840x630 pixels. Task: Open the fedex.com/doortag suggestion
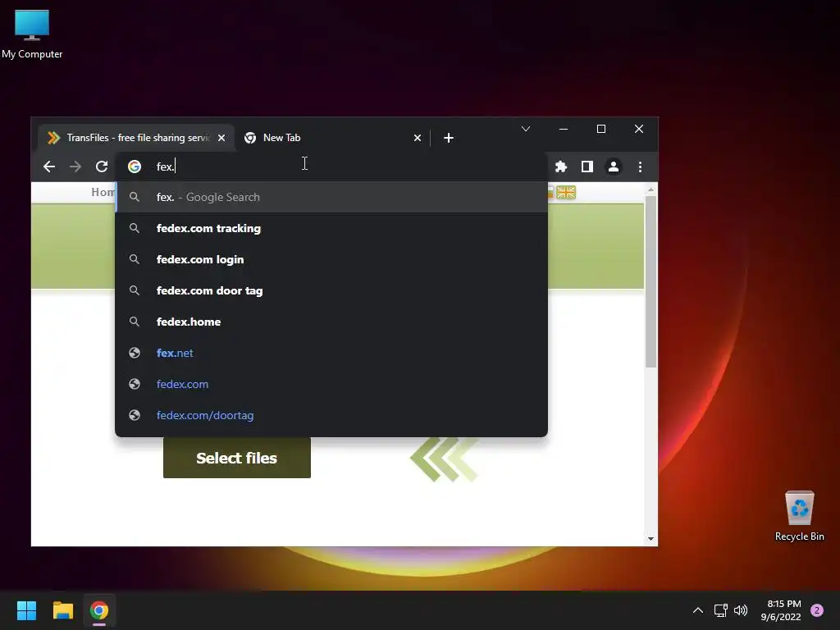(x=331, y=415)
